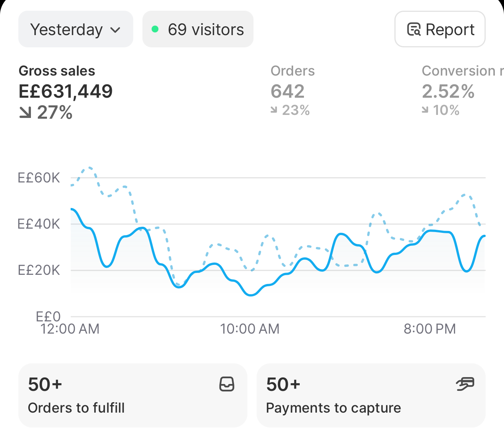Screen dimensions: 504x442
Task: Open the Report button
Action: click(440, 29)
